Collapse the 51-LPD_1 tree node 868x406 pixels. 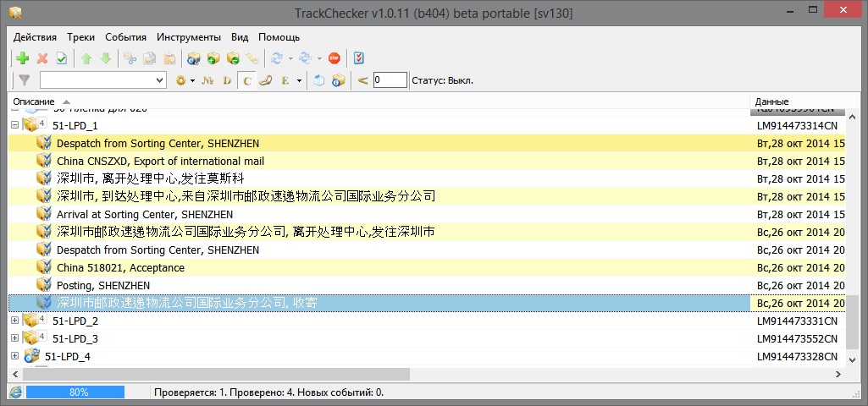(x=14, y=125)
